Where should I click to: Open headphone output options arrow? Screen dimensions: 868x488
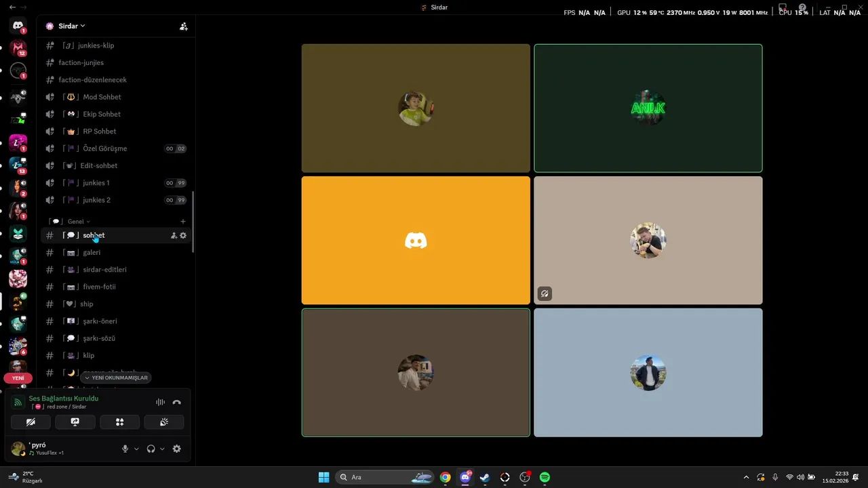[162, 449]
